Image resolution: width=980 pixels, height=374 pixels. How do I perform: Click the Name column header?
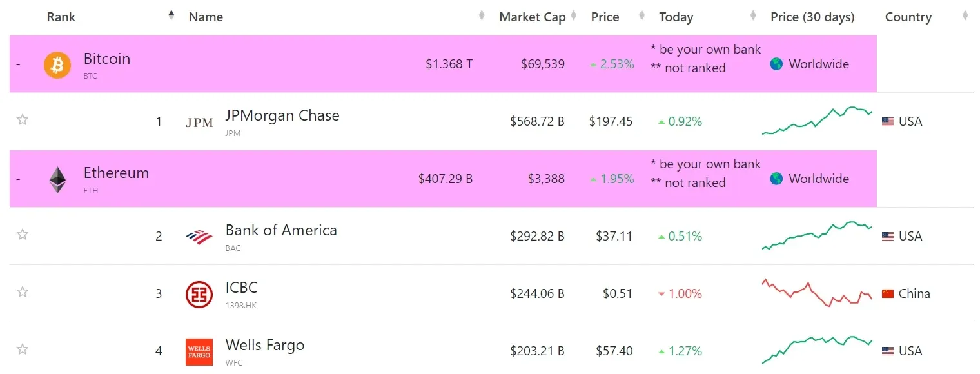pos(206,17)
